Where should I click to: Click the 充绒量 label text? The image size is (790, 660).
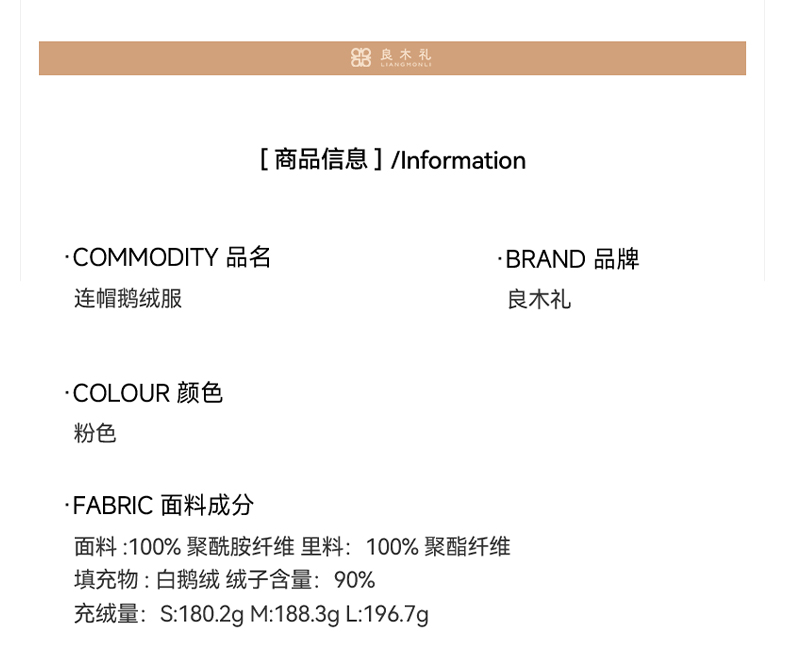coord(106,614)
